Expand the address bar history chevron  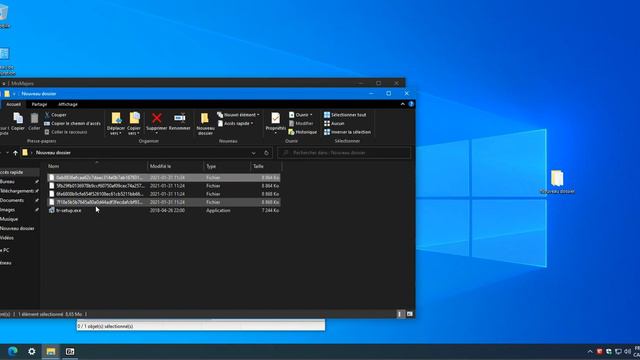pyautogui.click(x=253, y=153)
